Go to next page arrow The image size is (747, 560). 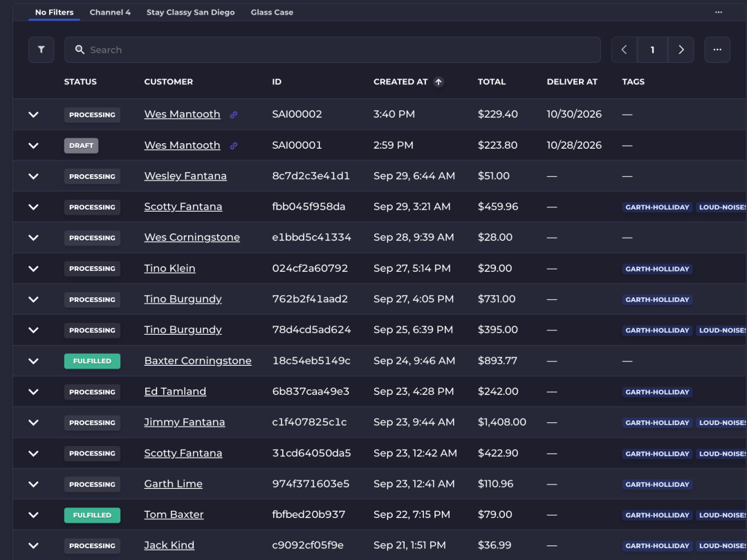681,50
